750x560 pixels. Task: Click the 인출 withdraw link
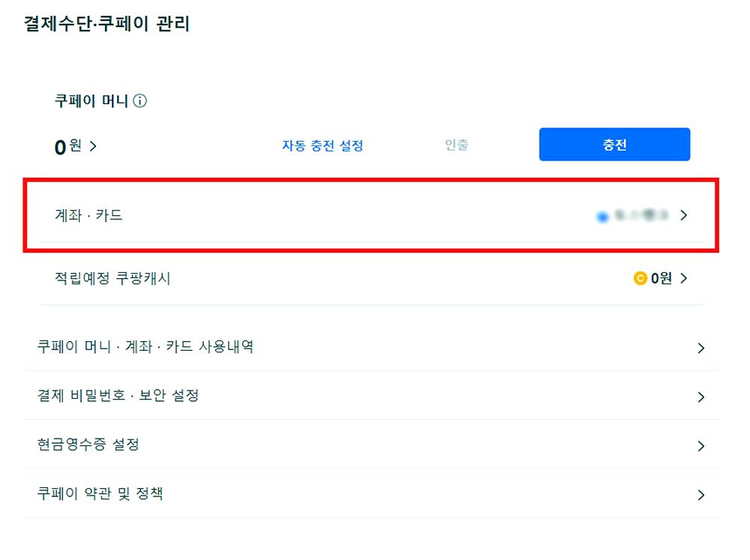point(456,145)
